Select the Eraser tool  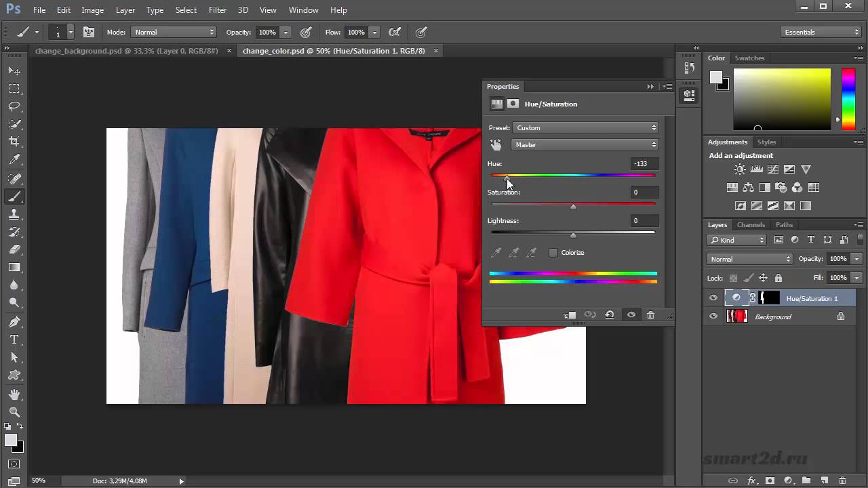pos(14,249)
